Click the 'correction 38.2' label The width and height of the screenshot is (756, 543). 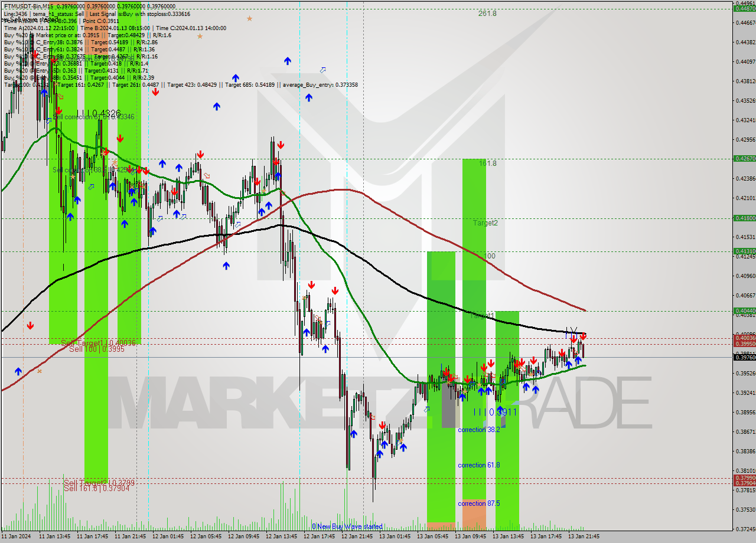478,430
